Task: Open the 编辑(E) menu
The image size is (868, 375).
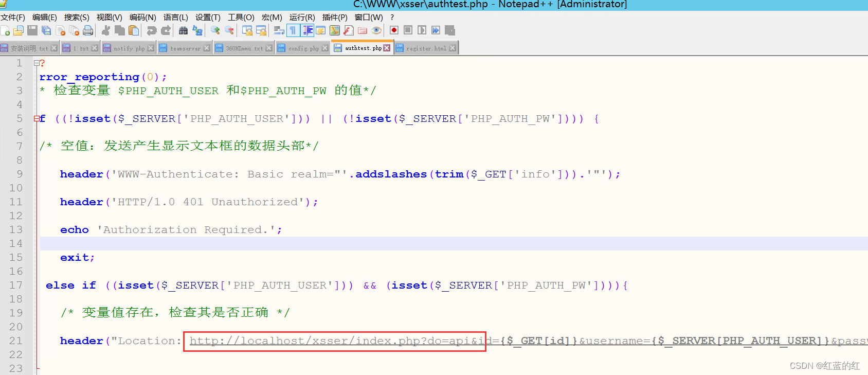Action: click(x=45, y=17)
